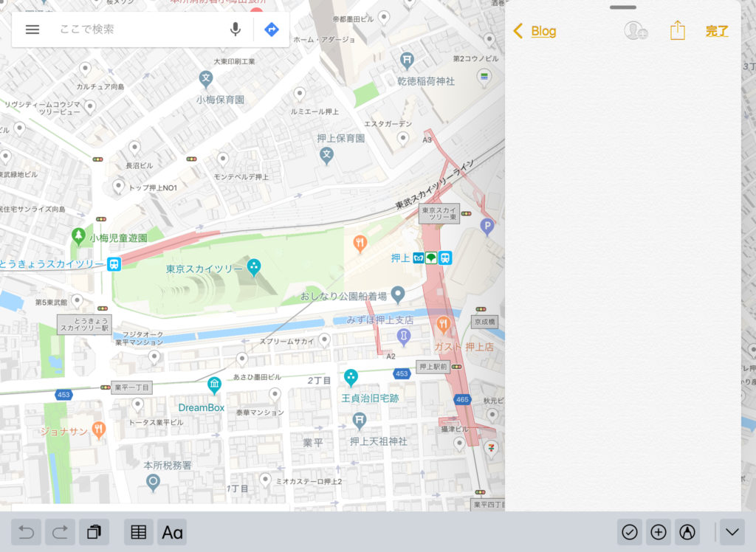Tap とうきょうスカイツリー station train icon
The image size is (756, 552).
pos(114,264)
